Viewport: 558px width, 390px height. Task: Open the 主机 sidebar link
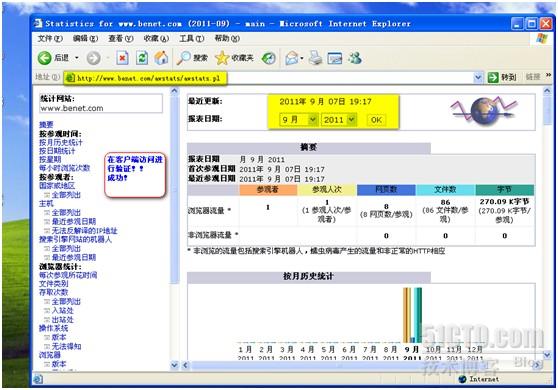[46, 204]
